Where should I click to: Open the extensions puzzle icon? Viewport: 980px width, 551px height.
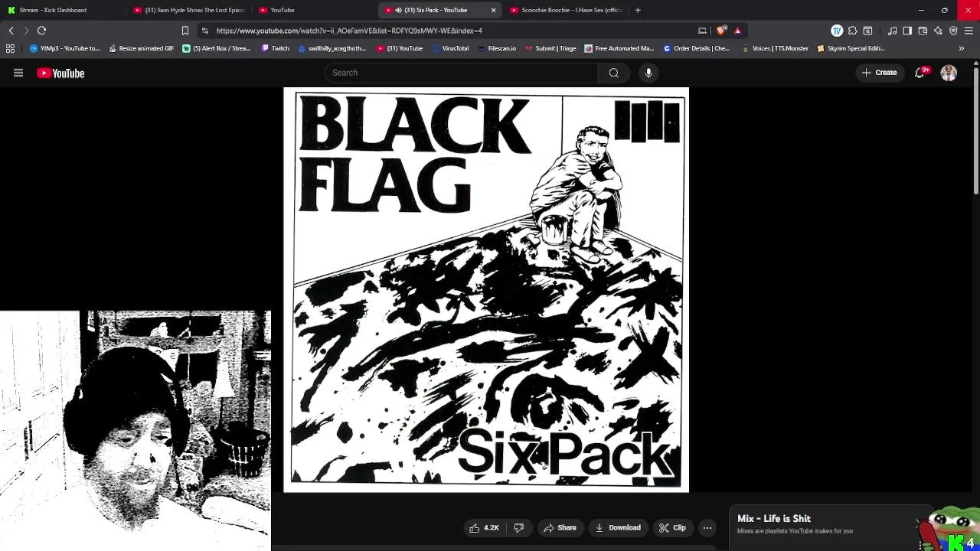click(x=852, y=31)
